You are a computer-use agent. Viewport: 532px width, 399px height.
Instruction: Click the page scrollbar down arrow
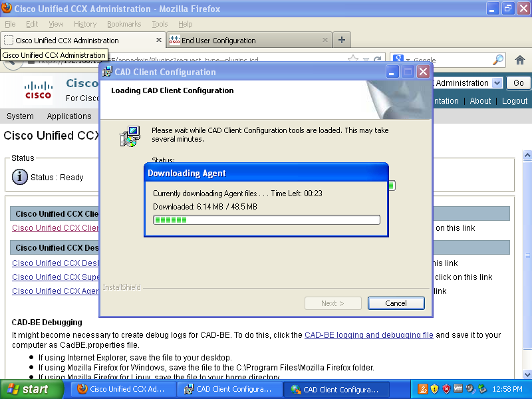click(x=527, y=374)
